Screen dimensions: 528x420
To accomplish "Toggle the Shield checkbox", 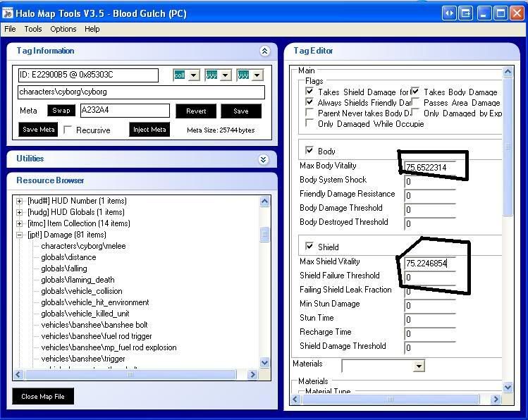I will click(309, 246).
